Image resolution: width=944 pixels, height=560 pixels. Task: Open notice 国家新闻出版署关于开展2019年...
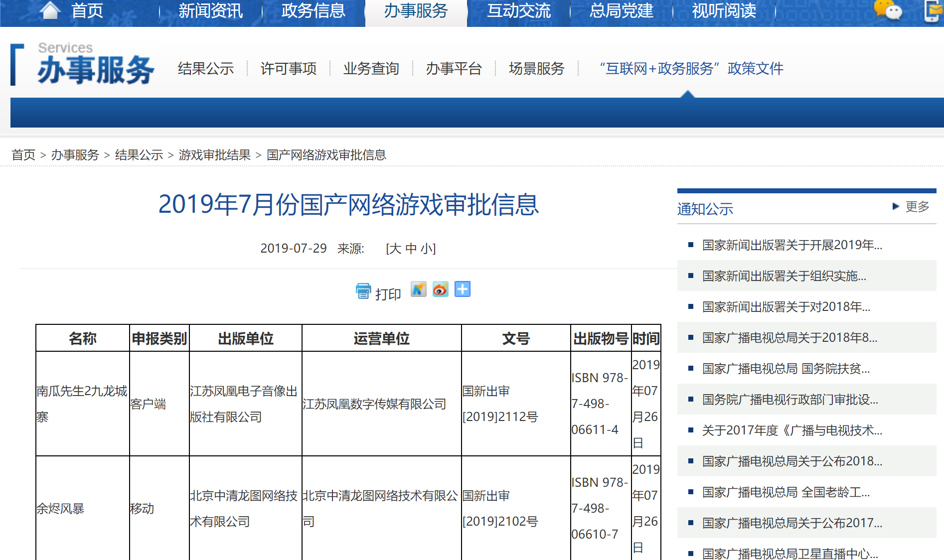point(792,245)
